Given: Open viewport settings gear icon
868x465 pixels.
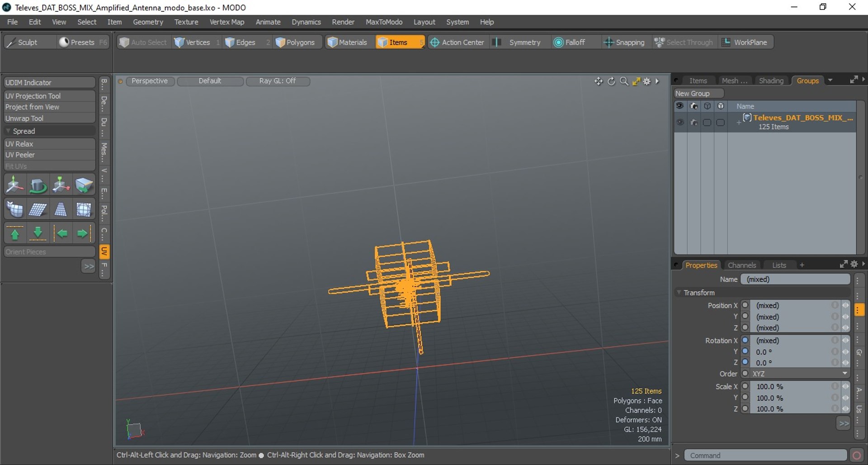Looking at the screenshot, I should 647,81.
